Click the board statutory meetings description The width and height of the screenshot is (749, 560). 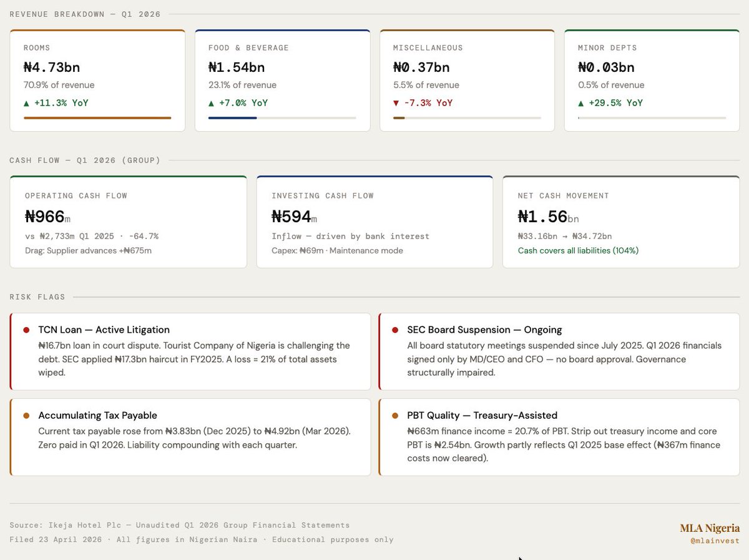(x=564, y=359)
